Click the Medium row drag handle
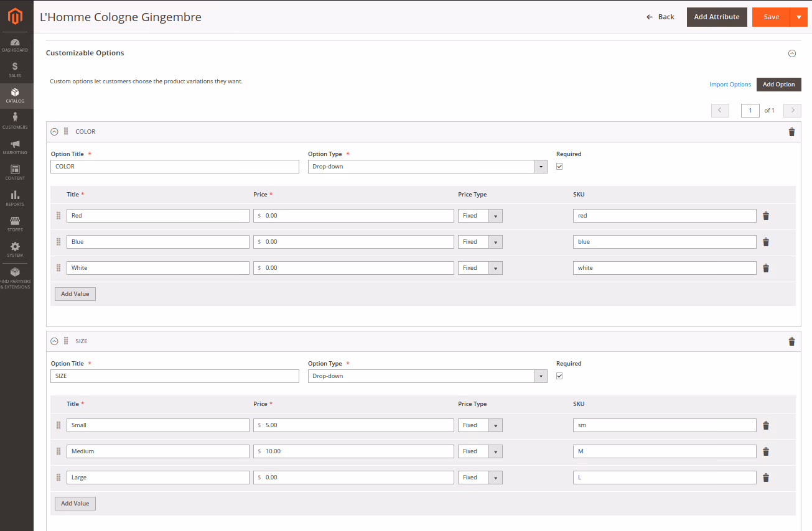 [58, 451]
